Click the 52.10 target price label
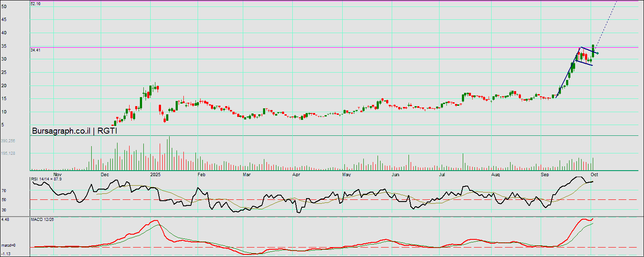The image size is (644, 257). [35, 3]
